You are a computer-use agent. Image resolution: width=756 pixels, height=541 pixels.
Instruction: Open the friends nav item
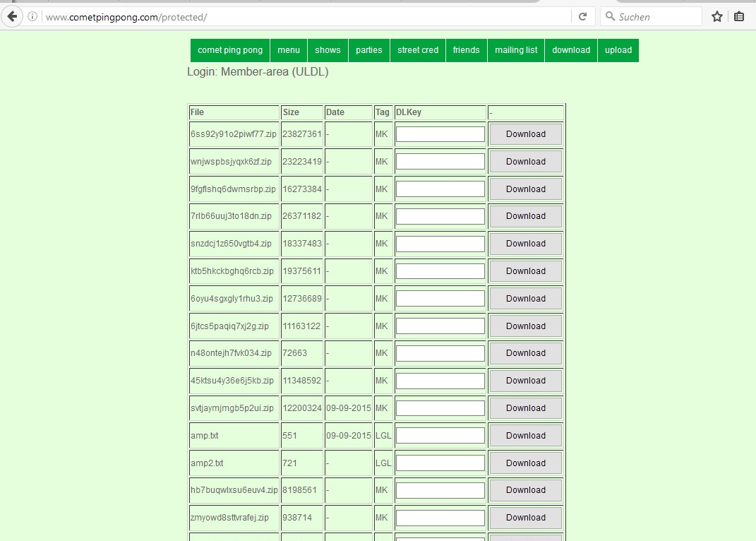tap(466, 50)
